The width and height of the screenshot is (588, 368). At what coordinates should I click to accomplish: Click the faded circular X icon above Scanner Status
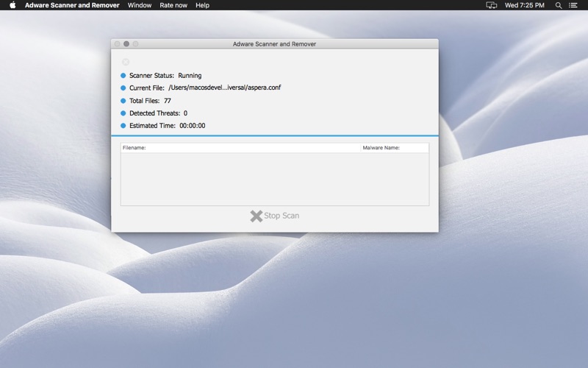[126, 62]
